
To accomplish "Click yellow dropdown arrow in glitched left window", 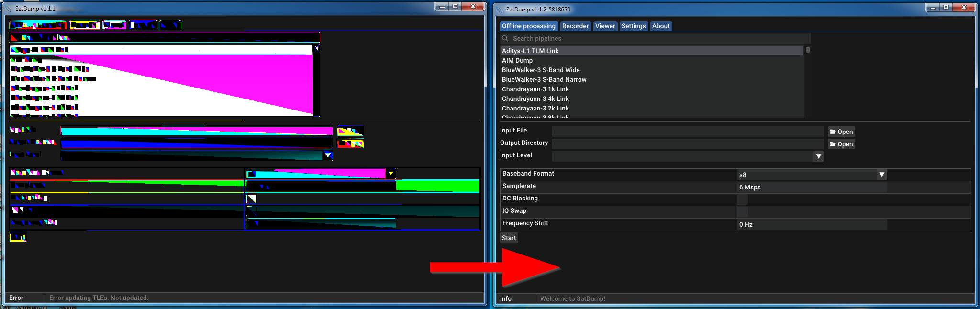I will [x=391, y=174].
